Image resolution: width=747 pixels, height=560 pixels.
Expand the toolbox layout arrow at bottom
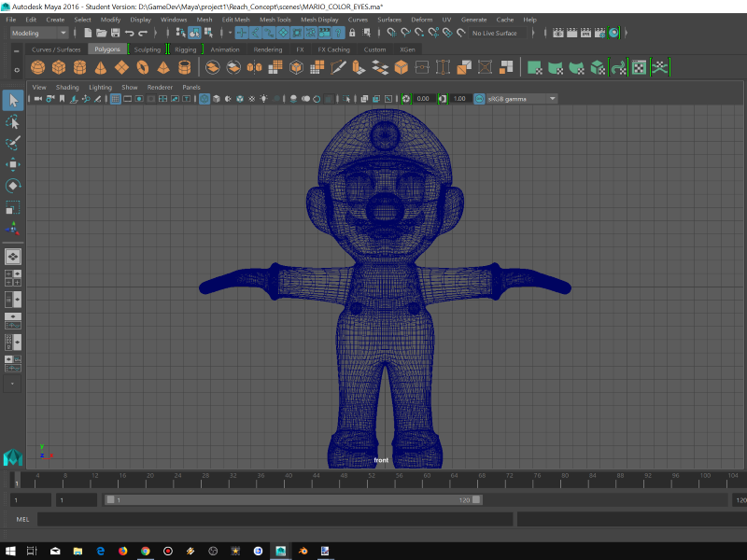13,383
